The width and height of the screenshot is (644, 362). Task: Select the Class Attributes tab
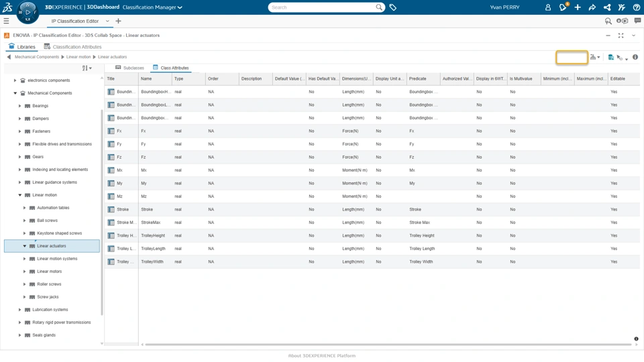click(171, 68)
